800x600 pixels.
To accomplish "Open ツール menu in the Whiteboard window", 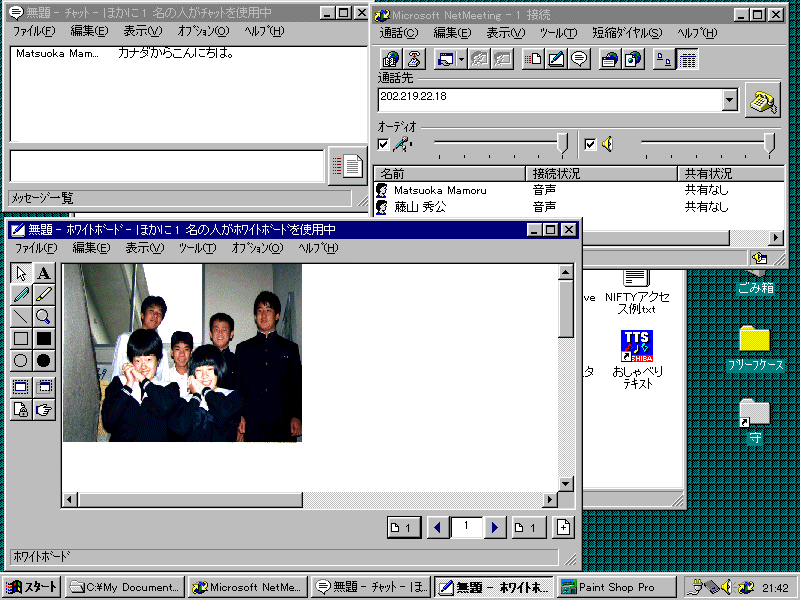I will pyautogui.click(x=197, y=248).
